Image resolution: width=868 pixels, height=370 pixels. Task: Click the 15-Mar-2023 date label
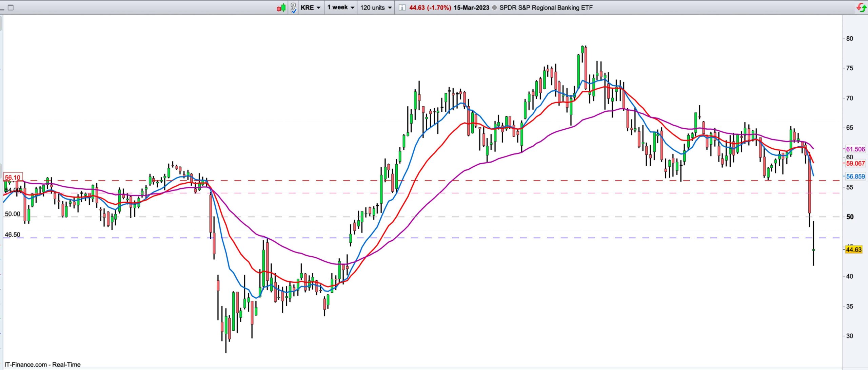tap(471, 7)
